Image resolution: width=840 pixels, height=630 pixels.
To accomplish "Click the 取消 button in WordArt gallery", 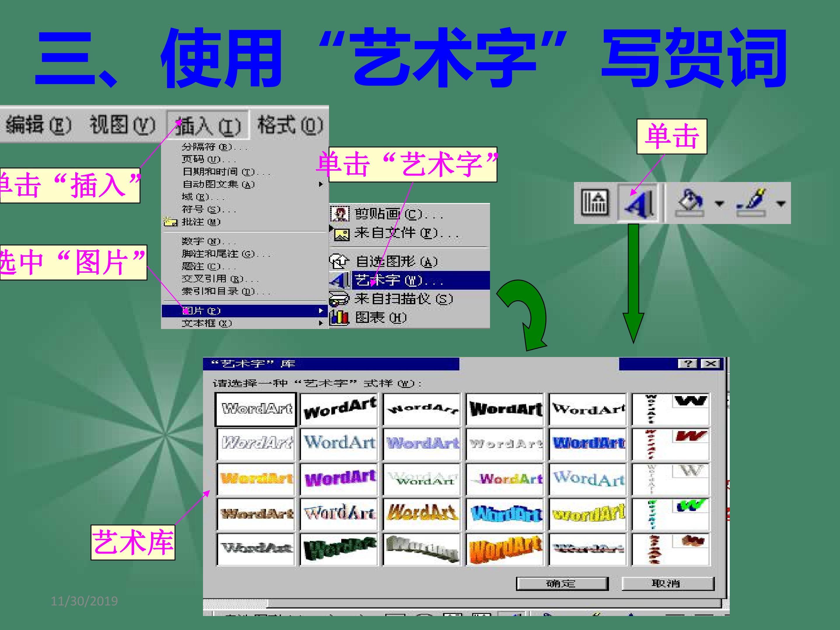I will tap(668, 584).
